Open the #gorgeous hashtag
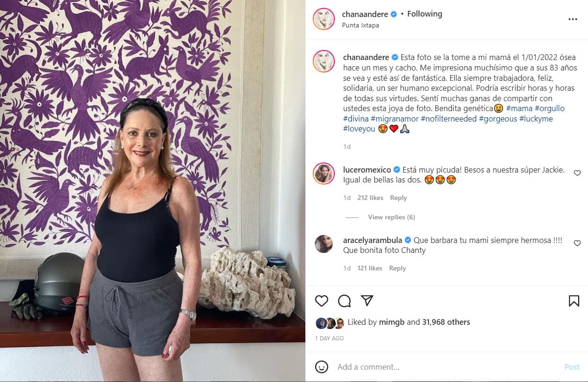 point(498,119)
